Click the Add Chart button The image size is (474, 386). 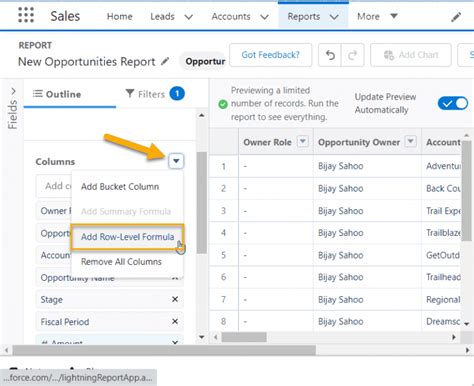(411, 55)
